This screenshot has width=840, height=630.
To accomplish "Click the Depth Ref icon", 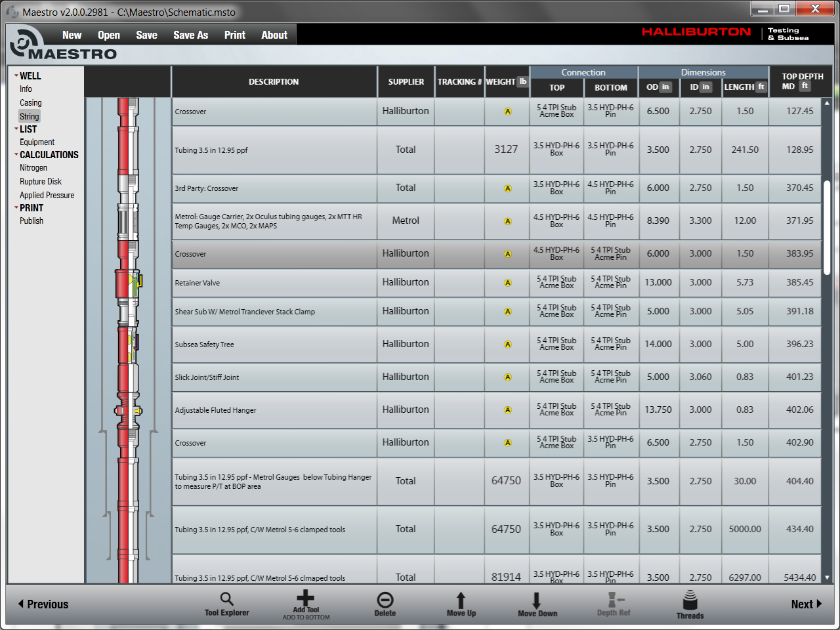I will [x=614, y=600].
